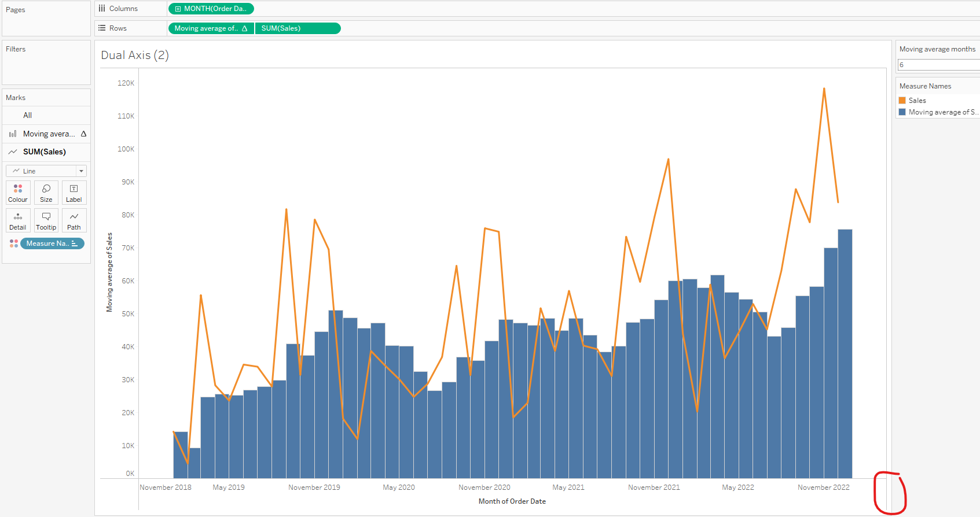Select the tallest blue bar at chart's right end
980x517 pixels.
(845, 354)
